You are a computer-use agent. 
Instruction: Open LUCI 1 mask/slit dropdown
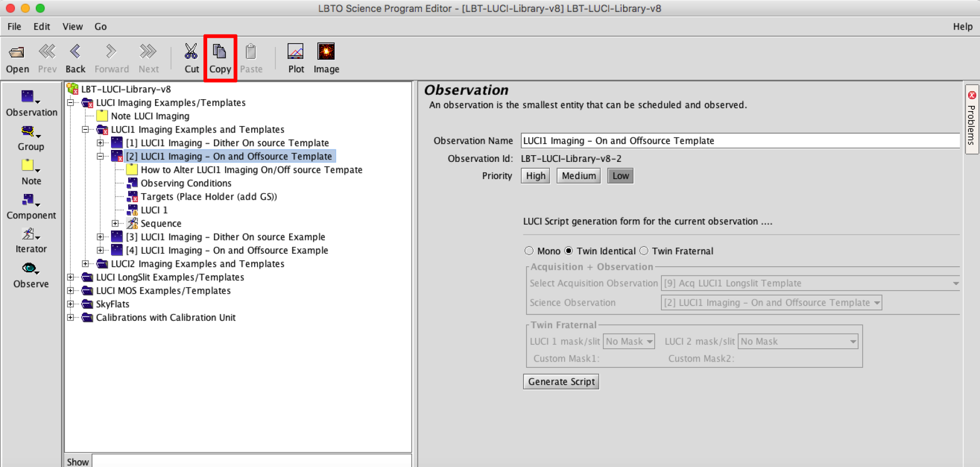point(629,342)
